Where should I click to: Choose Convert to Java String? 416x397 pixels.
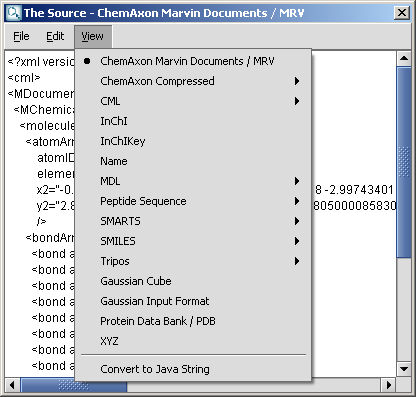[193, 369]
